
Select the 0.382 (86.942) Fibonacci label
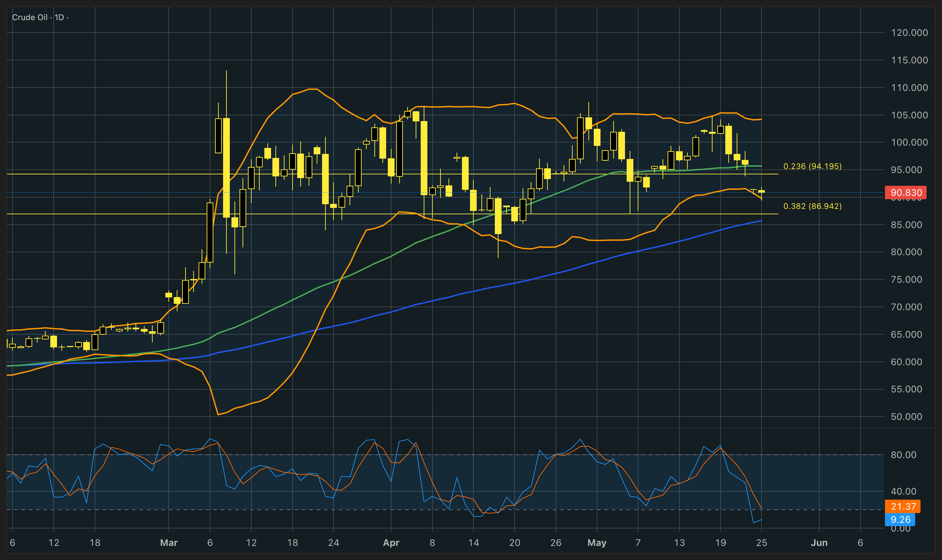click(813, 206)
